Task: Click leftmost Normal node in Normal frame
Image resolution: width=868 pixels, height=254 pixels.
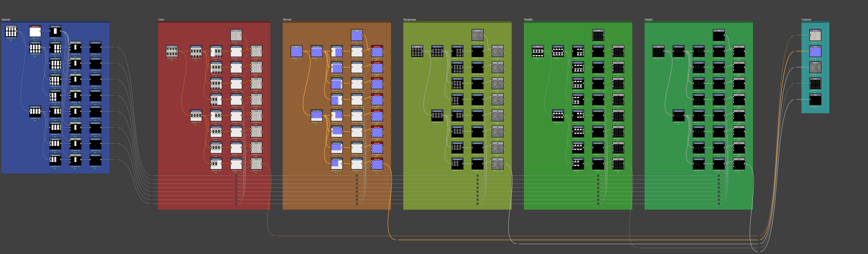Action: (297, 52)
